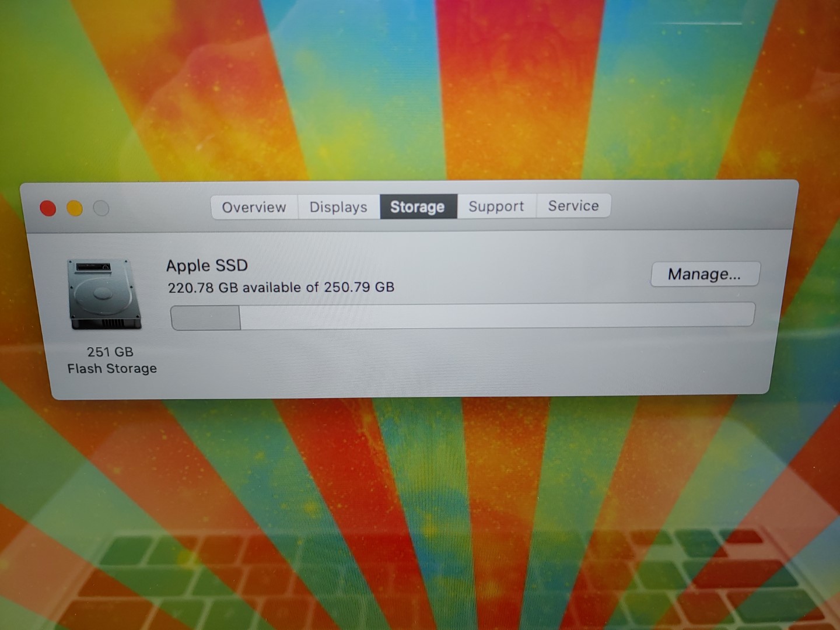Minimize window with the yellow button
Screen dimensions: 840x630
point(75,208)
